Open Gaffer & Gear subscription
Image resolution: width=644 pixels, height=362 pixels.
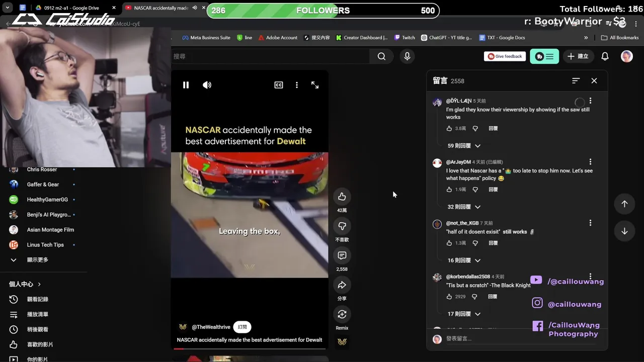pos(43,185)
